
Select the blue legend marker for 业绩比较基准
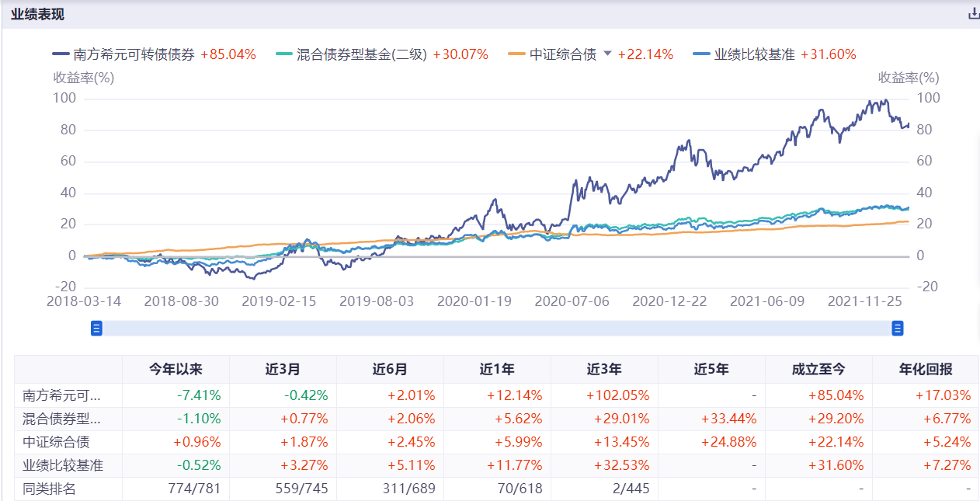[700, 54]
